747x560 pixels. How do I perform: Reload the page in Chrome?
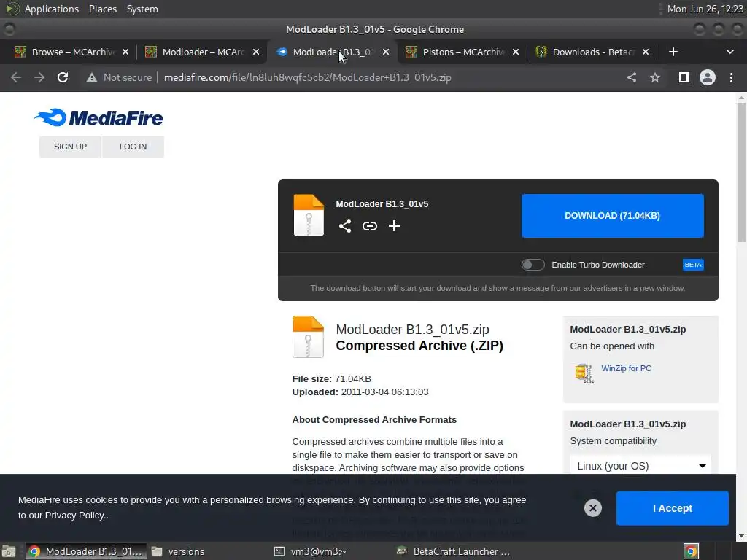point(63,77)
